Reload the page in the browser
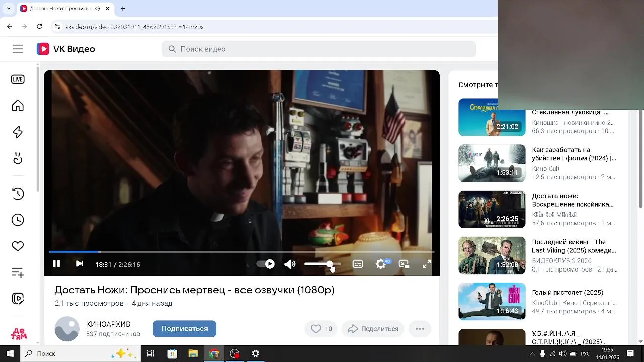Image resolution: width=644 pixels, height=362 pixels. coord(39,26)
